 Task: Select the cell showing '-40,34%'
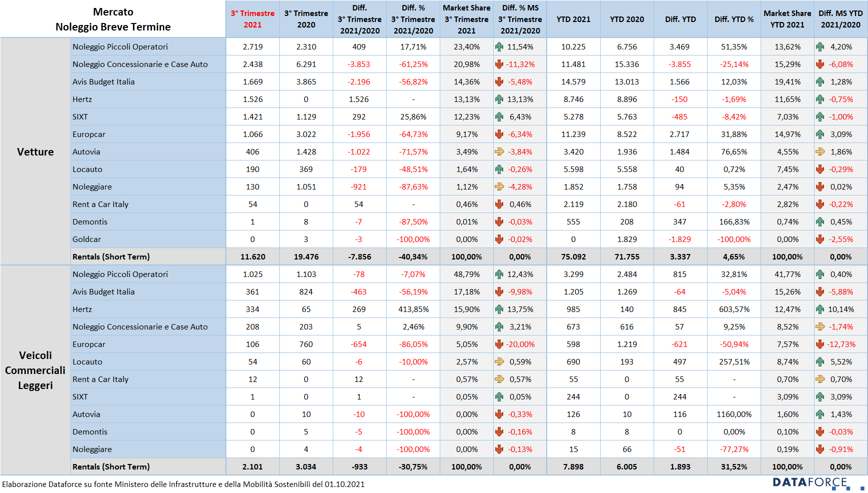pyautogui.click(x=413, y=257)
